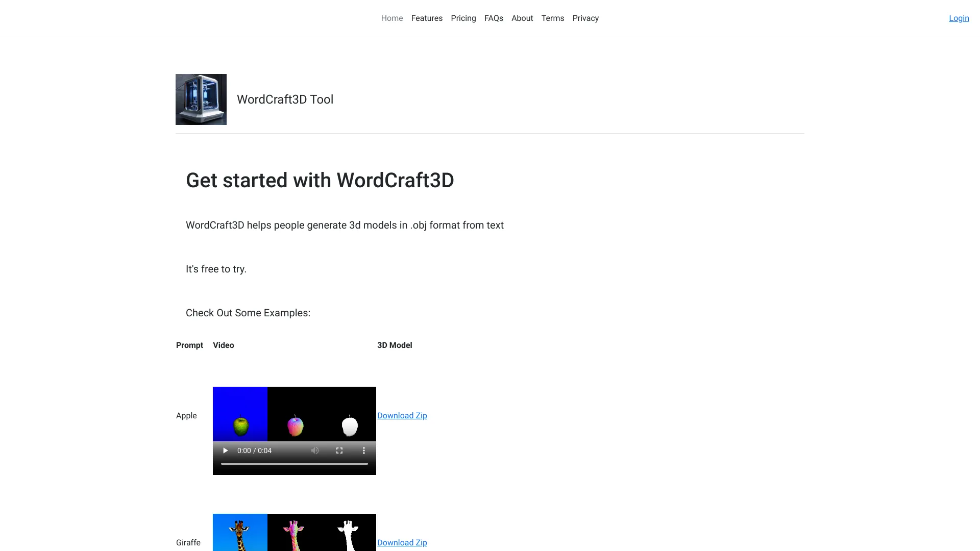Click the mute button on Apple video
This screenshot has height=551, width=980.
[x=314, y=450]
